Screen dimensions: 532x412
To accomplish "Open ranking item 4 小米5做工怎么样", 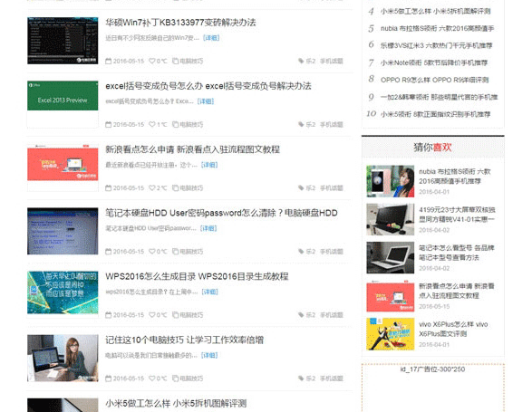I will click(435, 11).
